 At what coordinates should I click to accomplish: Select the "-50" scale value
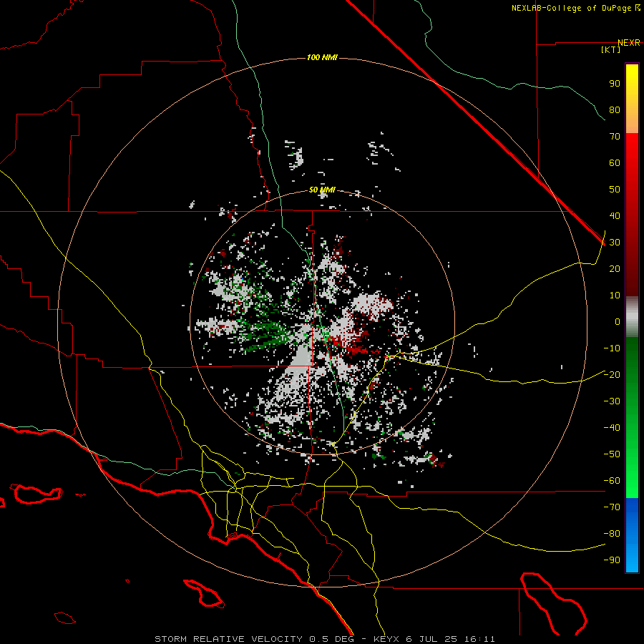612,454
